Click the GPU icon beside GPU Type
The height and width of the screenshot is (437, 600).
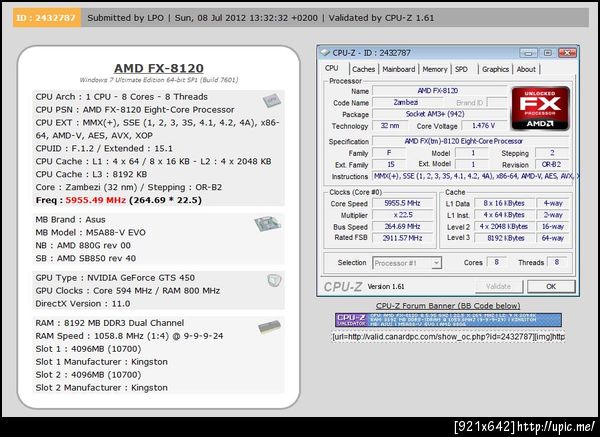(274, 280)
